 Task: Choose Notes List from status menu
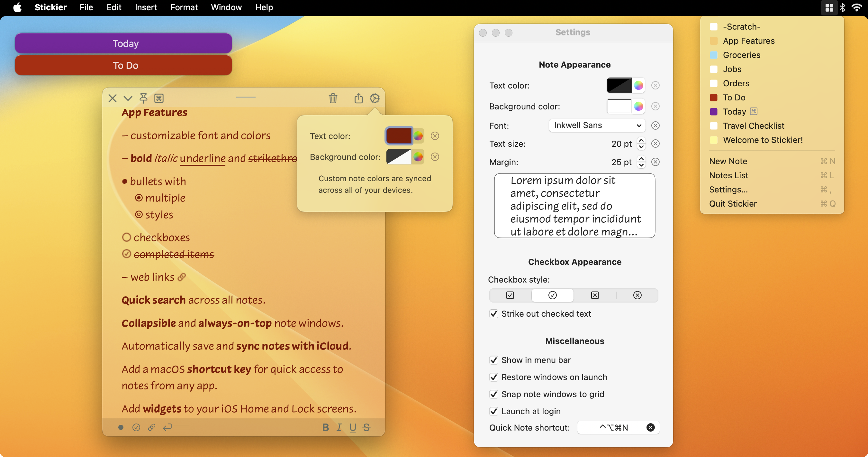(772, 175)
